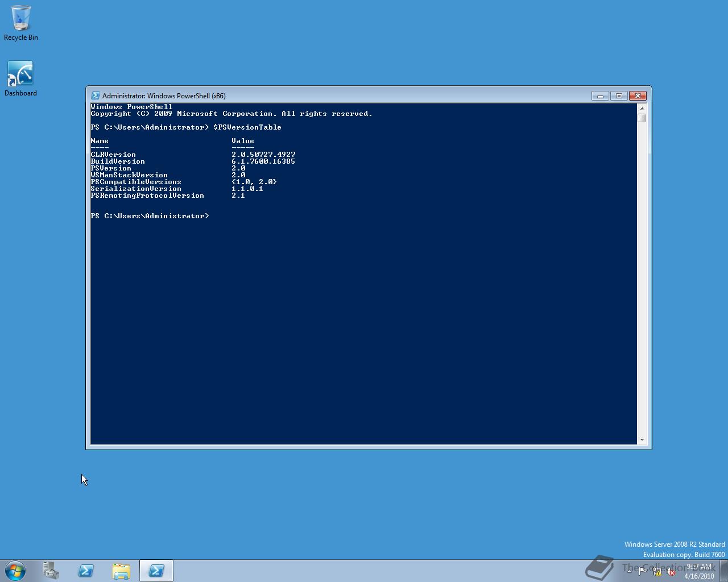Open the clock and date display

699,571
